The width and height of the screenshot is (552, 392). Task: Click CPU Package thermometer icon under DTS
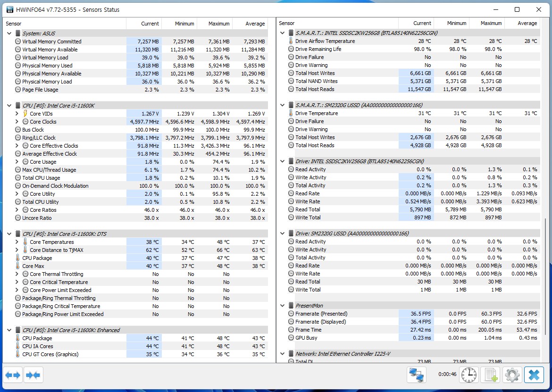point(17,258)
